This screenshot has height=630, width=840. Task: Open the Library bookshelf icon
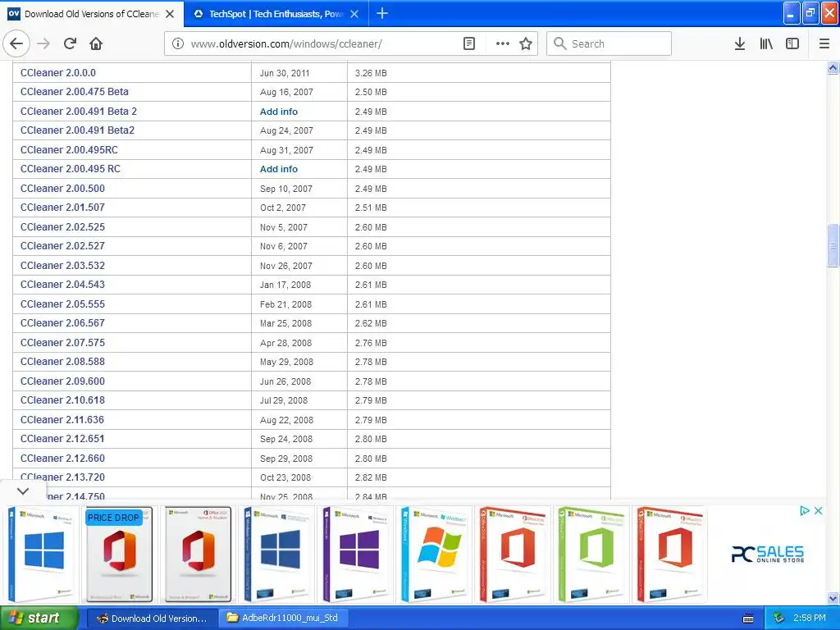click(766, 43)
